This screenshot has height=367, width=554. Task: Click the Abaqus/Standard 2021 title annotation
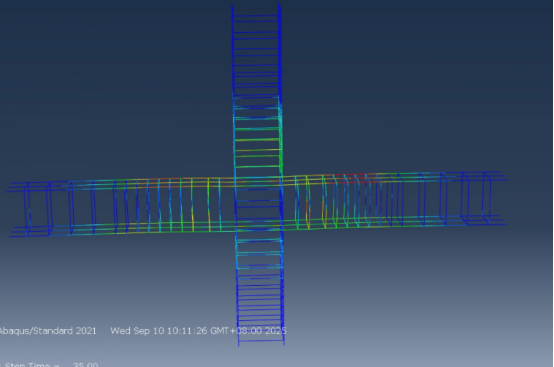tap(47, 331)
